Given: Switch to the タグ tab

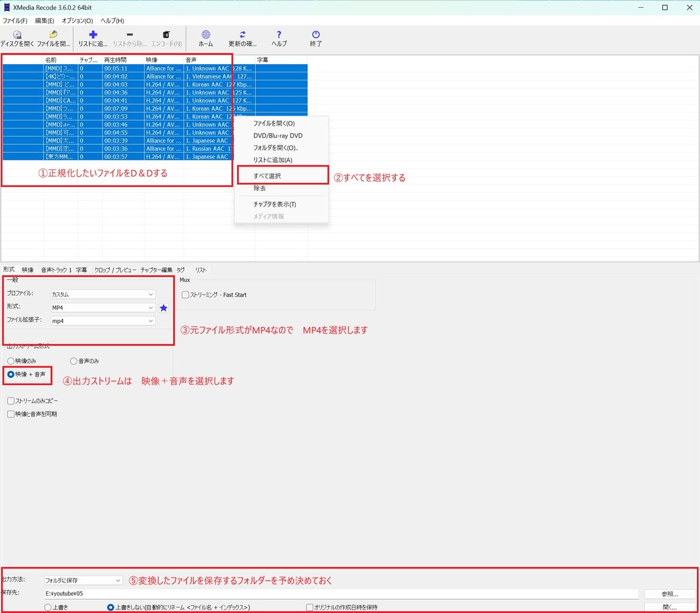Looking at the screenshot, I should [181, 270].
